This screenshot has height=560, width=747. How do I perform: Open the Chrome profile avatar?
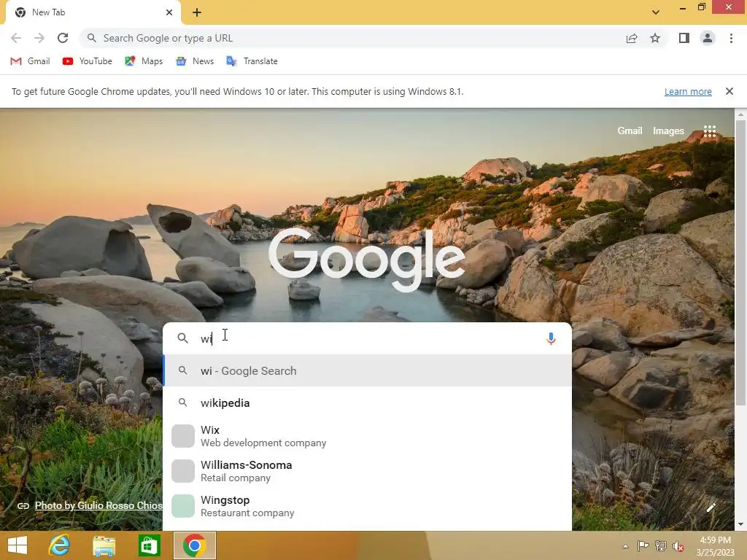click(x=708, y=38)
